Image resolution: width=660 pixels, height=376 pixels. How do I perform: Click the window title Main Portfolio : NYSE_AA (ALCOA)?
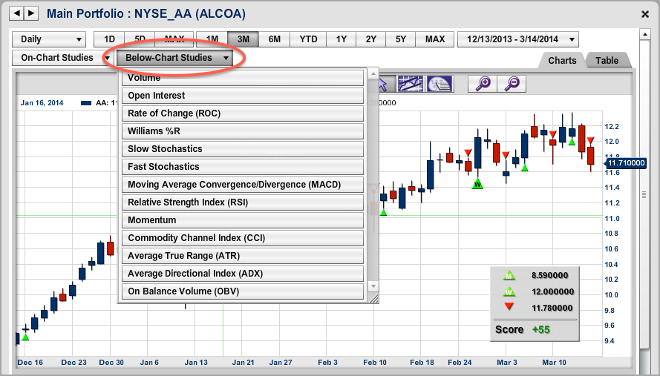[x=146, y=14]
